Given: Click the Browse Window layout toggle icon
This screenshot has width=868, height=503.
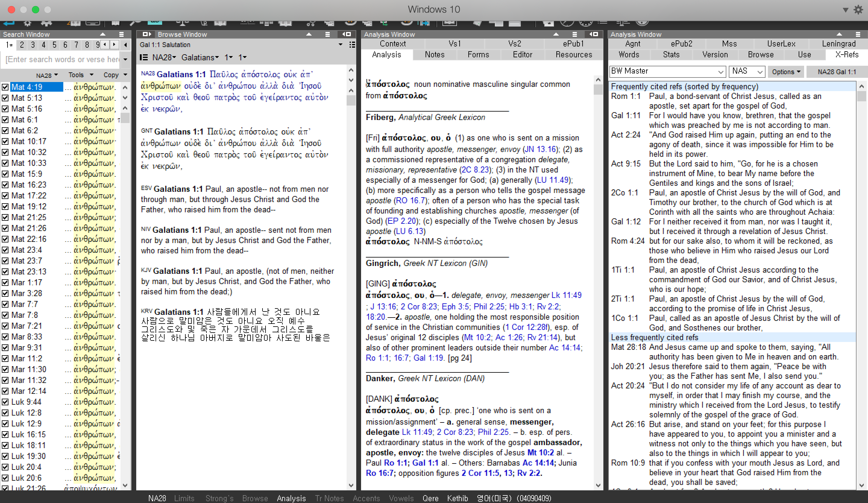Looking at the screenshot, I should pos(147,34).
